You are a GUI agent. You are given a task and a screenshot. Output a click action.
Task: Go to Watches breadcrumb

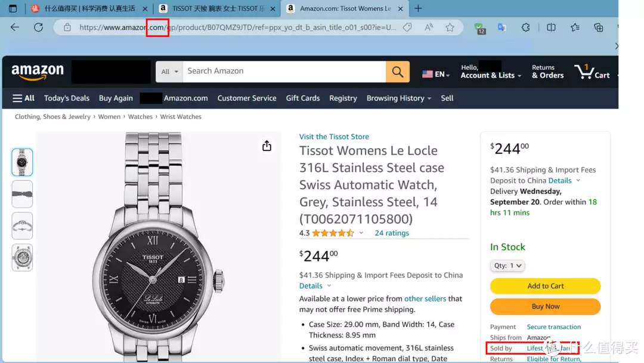pos(140,117)
